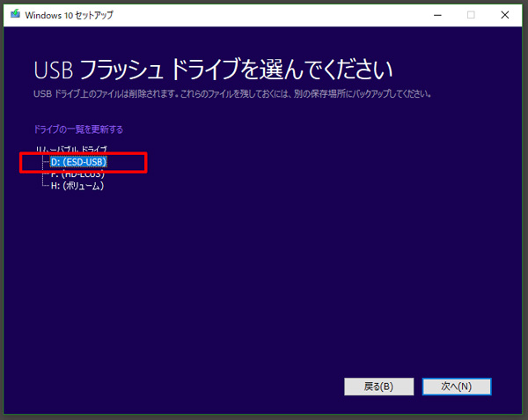Close the Windows 10 setup window
Image resolution: width=528 pixels, height=420 pixels.
click(x=505, y=15)
